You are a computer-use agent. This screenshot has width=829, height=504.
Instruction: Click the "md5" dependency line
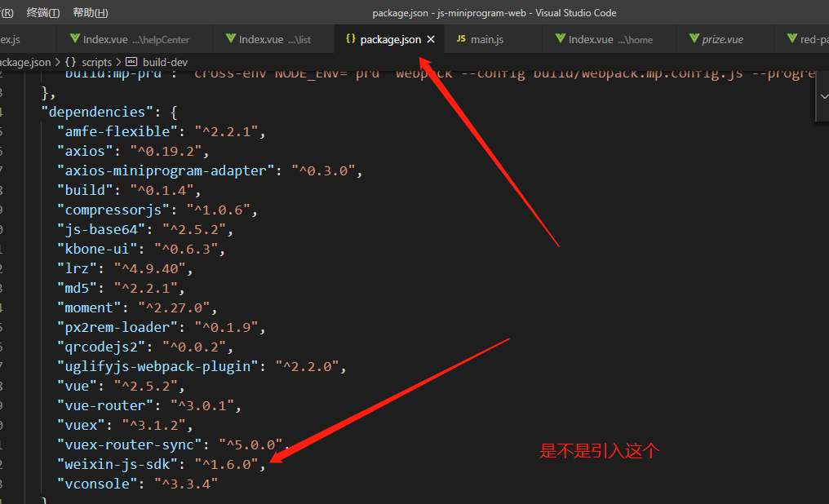coord(121,288)
